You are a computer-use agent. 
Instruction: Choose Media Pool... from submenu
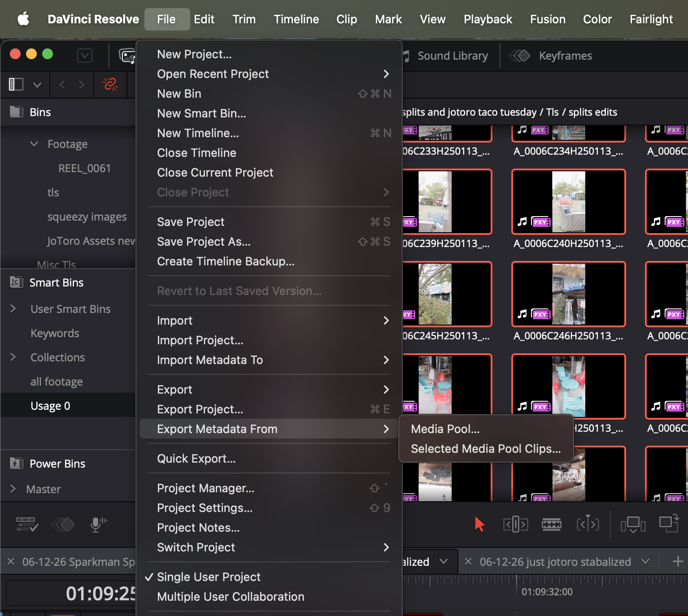(x=486, y=429)
